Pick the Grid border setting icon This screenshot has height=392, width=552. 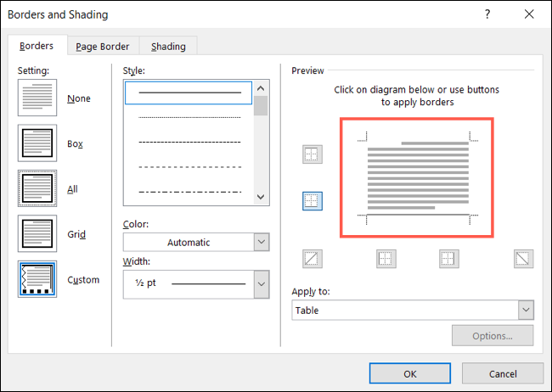click(37, 234)
